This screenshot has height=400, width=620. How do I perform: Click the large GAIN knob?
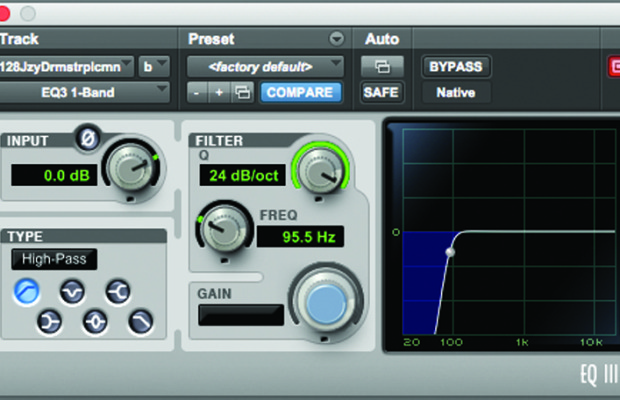click(326, 304)
